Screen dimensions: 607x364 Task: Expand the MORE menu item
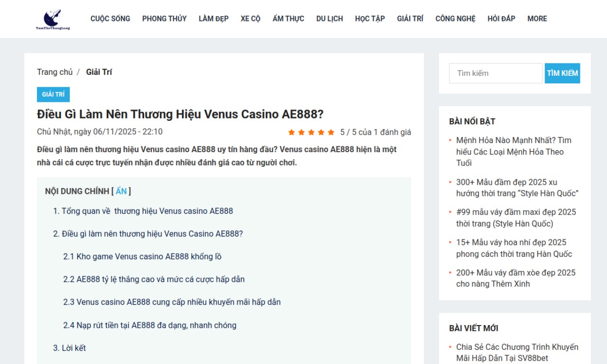[537, 19]
